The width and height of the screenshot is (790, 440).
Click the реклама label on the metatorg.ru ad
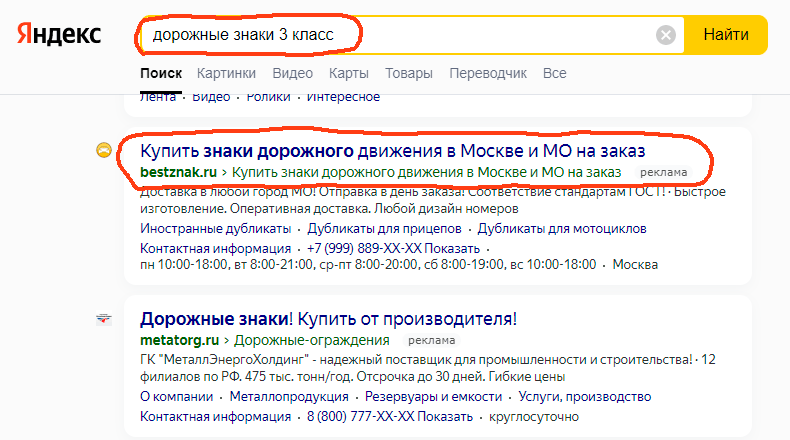point(431,341)
